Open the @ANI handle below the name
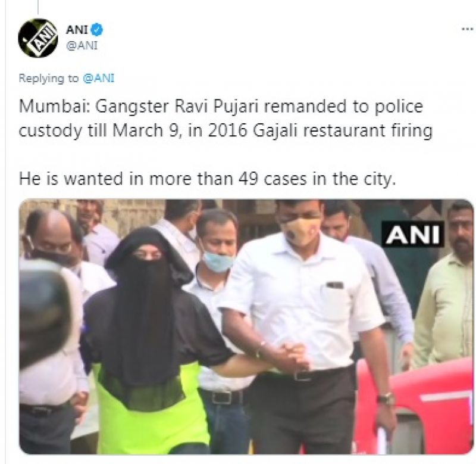Screen dimensions: 476x464 point(82,46)
